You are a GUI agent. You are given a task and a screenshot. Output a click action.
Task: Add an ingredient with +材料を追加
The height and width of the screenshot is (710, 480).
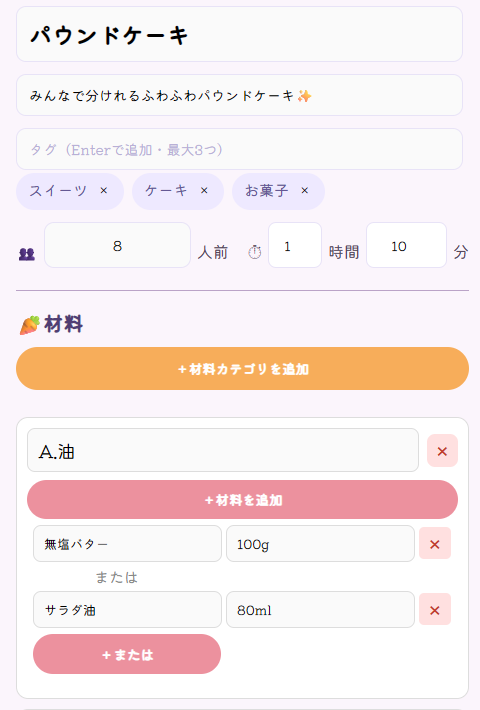click(242, 500)
